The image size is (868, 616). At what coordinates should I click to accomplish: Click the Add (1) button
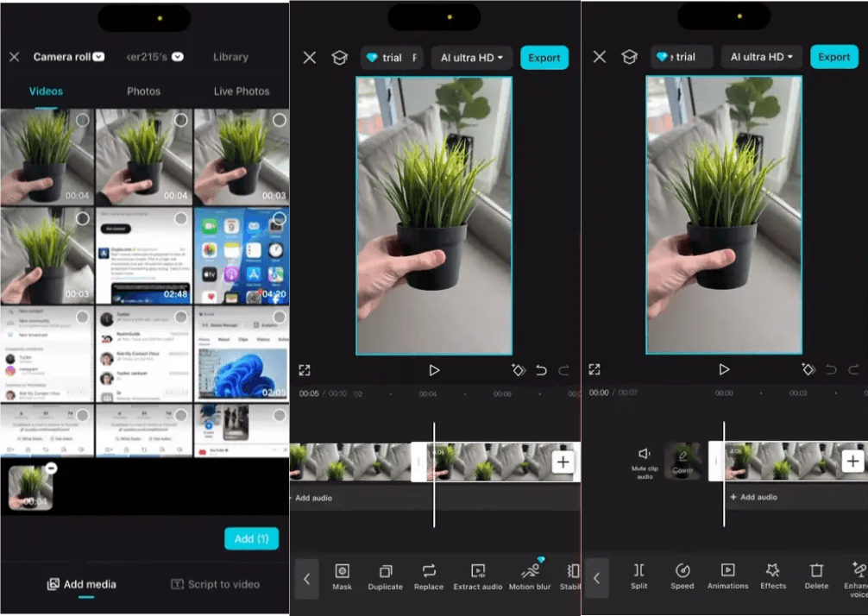pyautogui.click(x=251, y=538)
